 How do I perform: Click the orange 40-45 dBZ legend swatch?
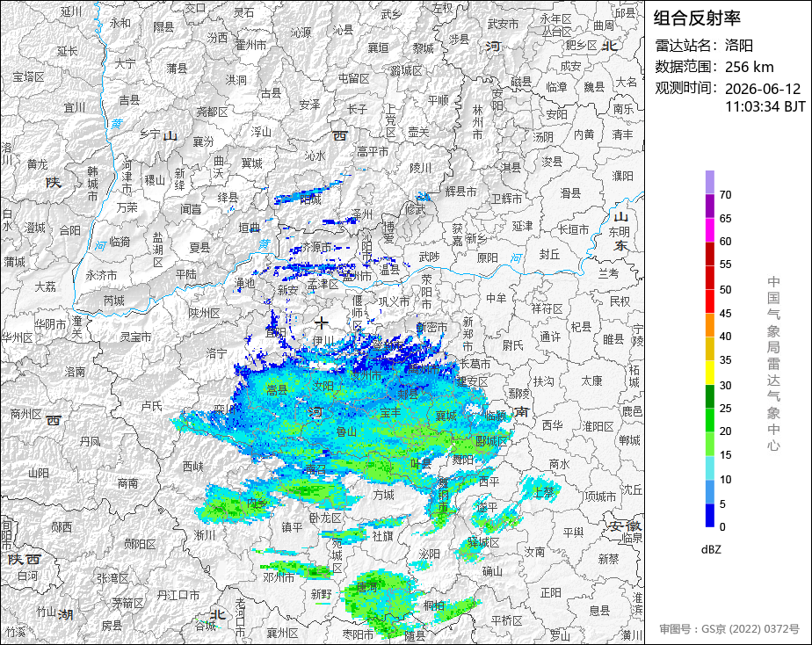click(710, 324)
